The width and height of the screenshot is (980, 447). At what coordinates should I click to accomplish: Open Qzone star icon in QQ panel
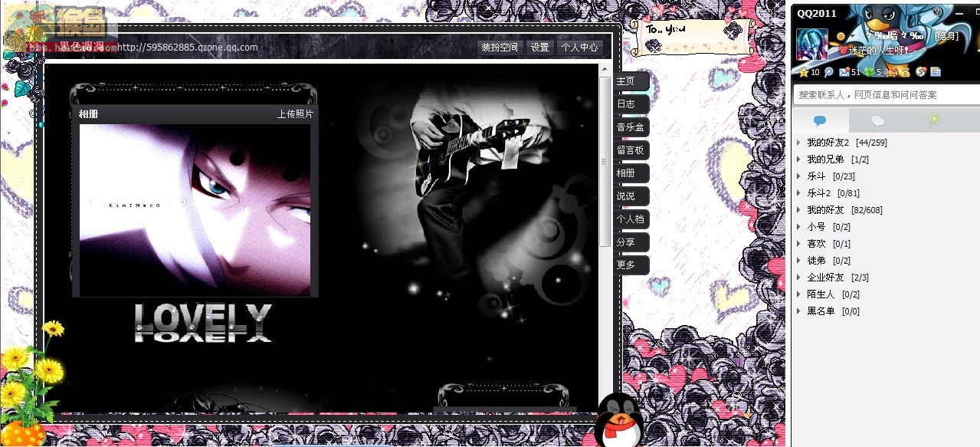[x=804, y=72]
